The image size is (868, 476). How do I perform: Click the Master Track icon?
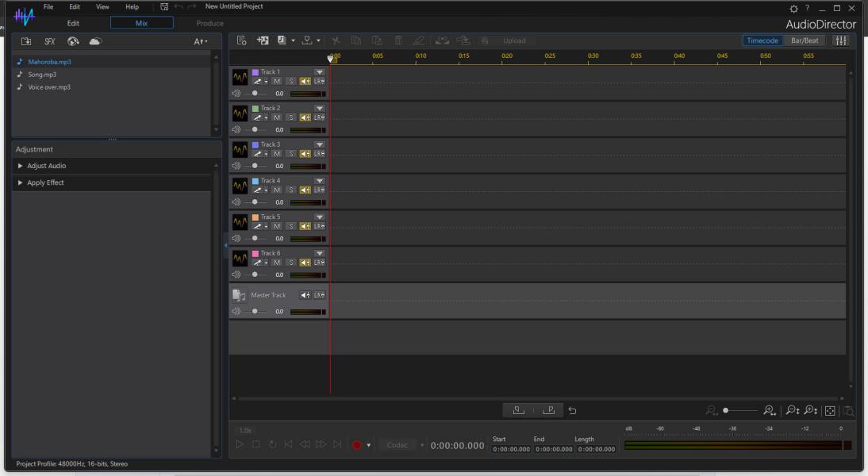click(x=239, y=296)
